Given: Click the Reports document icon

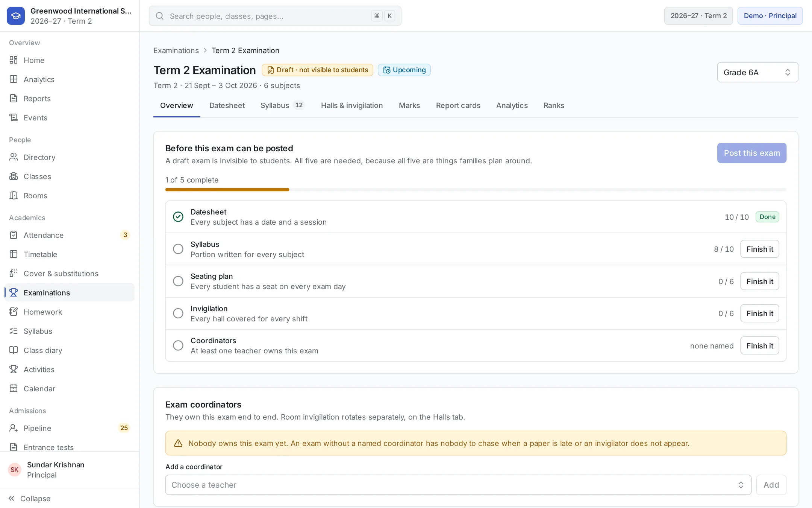Looking at the screenshot, I should 14,99.
